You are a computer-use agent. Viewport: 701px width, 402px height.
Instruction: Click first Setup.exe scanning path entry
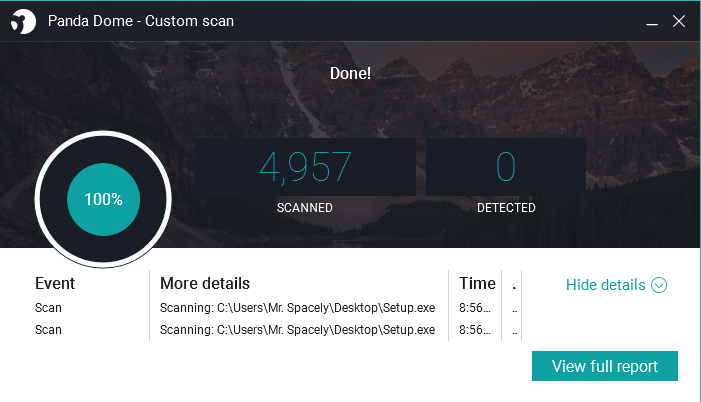pyautogui.click(x=297, y=308)
